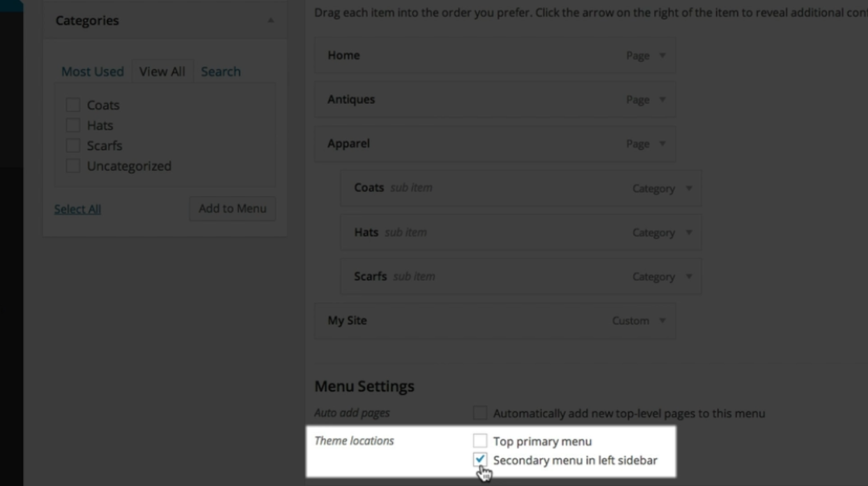Click the Select All link
Screen dimensions: 868x486
point(77,209)
